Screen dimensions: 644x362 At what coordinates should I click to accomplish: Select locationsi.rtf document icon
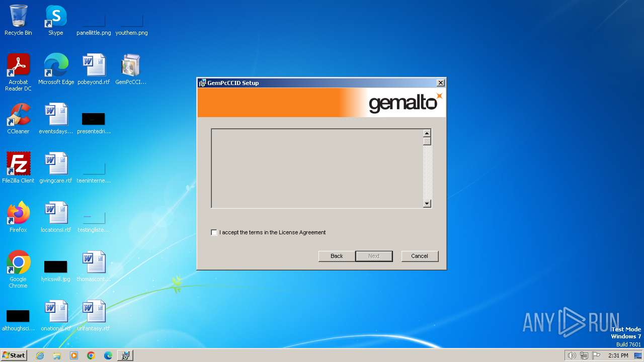(x=56, y=217)
